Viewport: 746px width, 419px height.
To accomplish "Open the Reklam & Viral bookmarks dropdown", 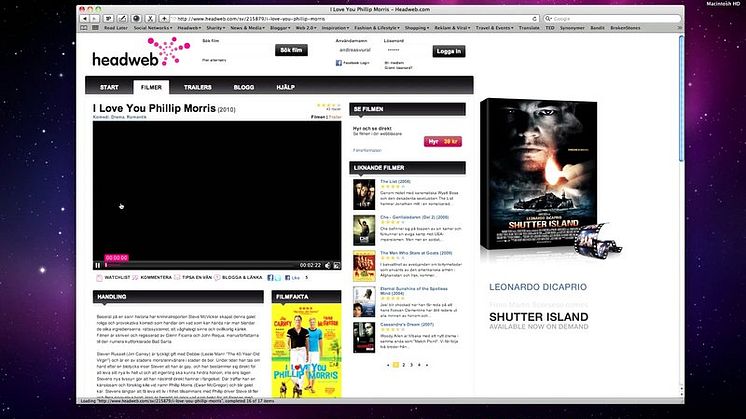I will tap(452, 28).
